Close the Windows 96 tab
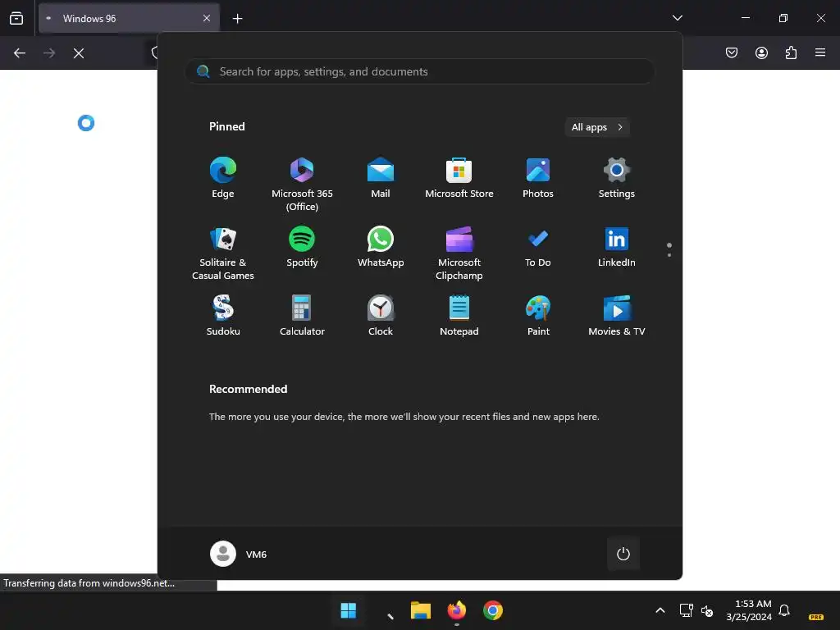Screen dimensions: 840x630 206,18
